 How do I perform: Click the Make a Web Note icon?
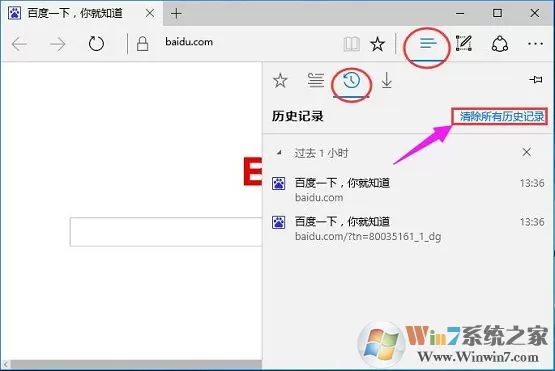[x=464, y=43]
